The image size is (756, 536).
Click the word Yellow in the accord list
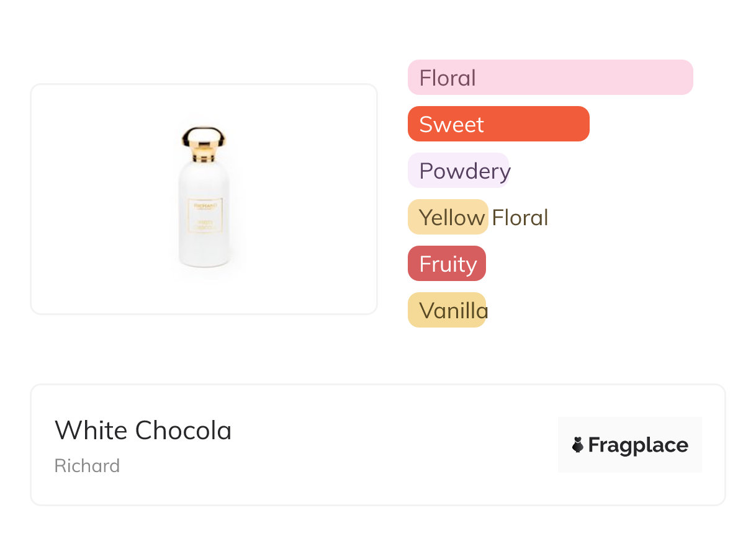tap(452, 218)
